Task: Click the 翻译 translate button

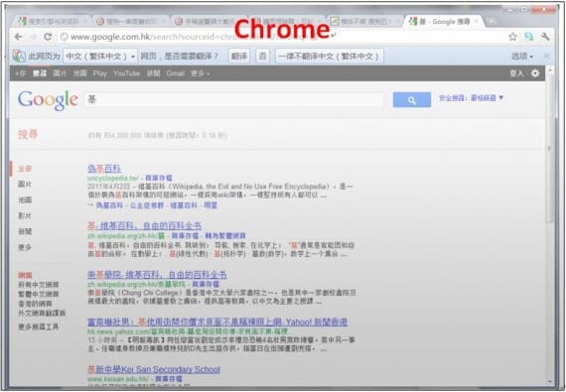Action: [x=239, y=57]
